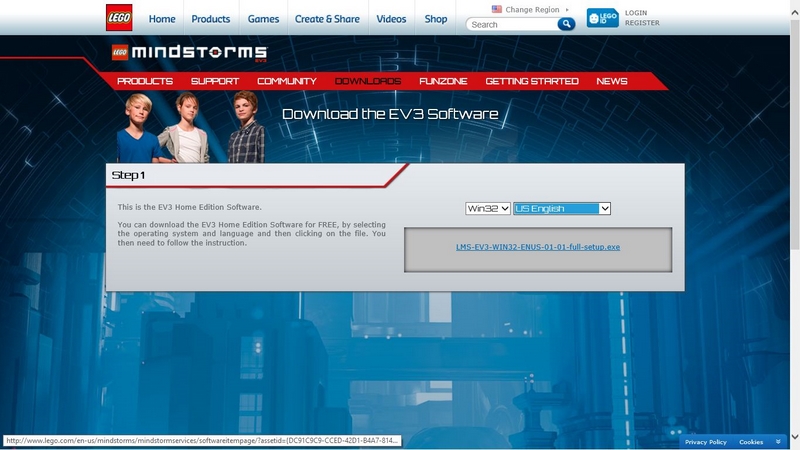Click the scrollbar down arrow
The image size is (800, 450).
click(x=794, y=437)
